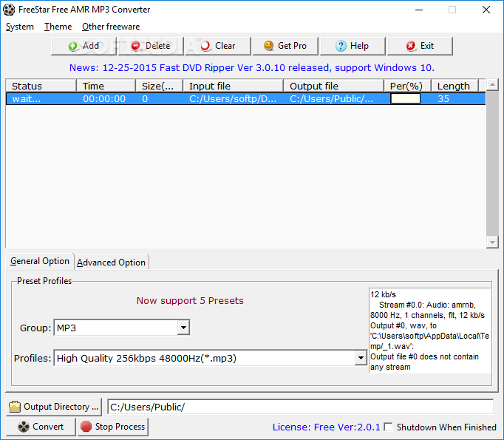This screenshot has width=504, height=440.
Task: Click the red Stop Process icon
Action: 86,427
